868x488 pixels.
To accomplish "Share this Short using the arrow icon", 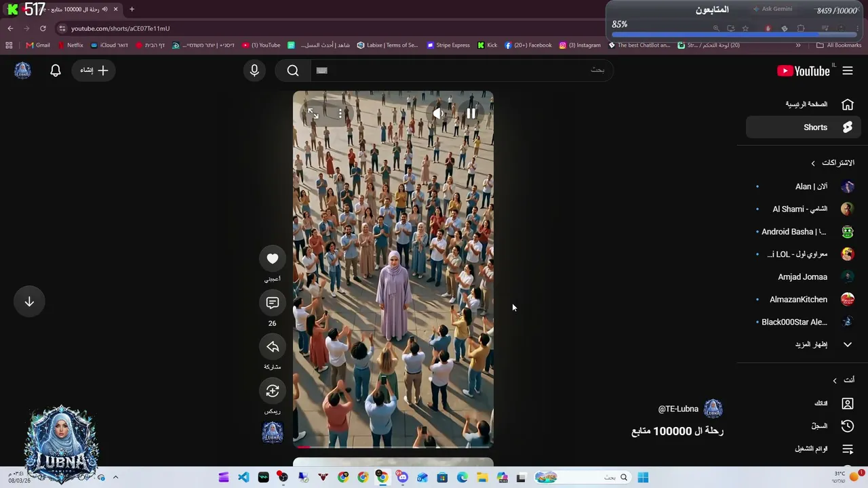I will pyautogui.click(x=273, y=347).
